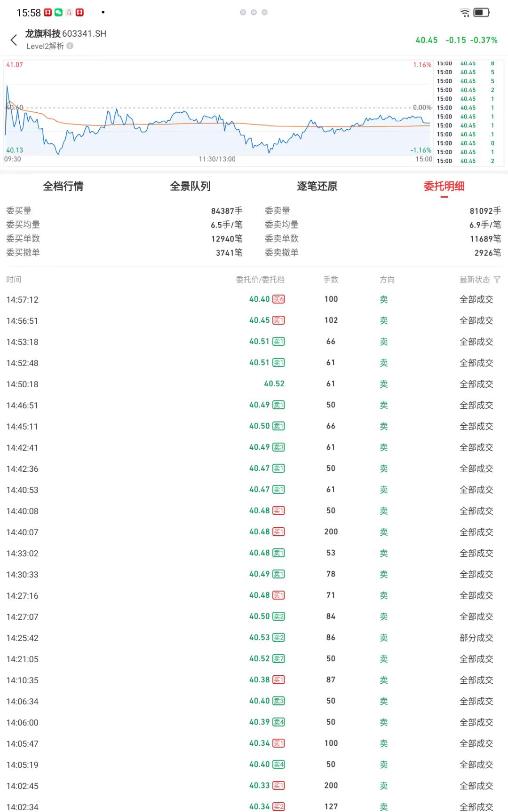Tap the 81092手 委卖量 value

[485, 211]
